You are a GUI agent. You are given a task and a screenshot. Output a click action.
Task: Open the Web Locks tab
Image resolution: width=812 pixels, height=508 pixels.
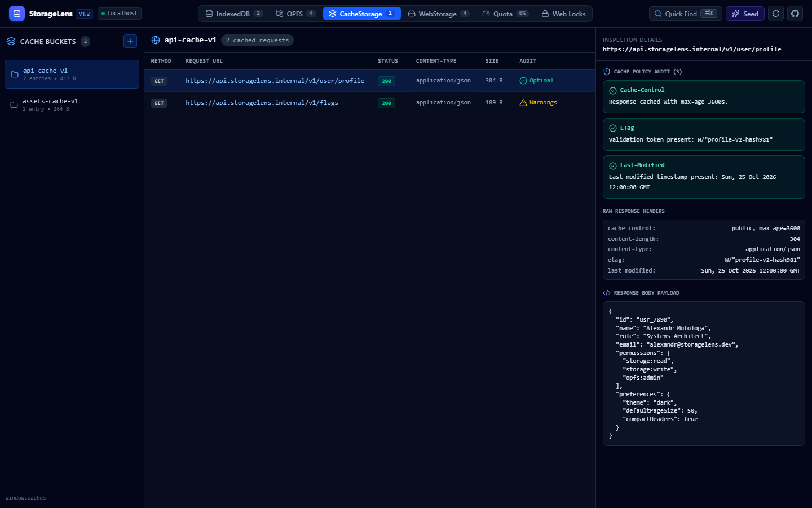564,14
